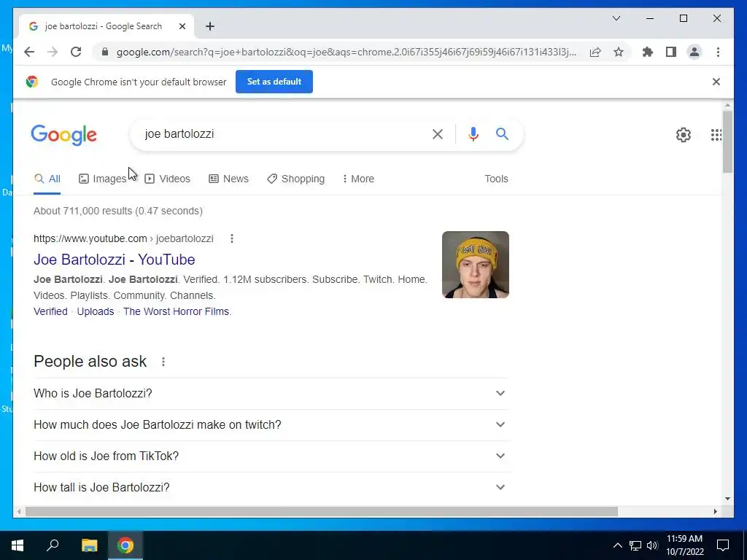Open the Windows Start menu
This screenshot has height=560, width=747.
point(18,545)
